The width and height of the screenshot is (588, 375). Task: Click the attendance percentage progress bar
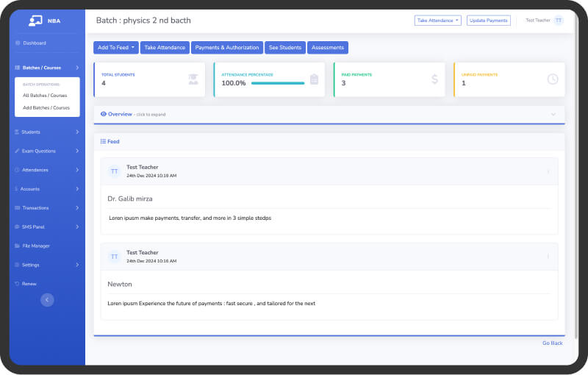pyautogui.click(x=278, y=83)
